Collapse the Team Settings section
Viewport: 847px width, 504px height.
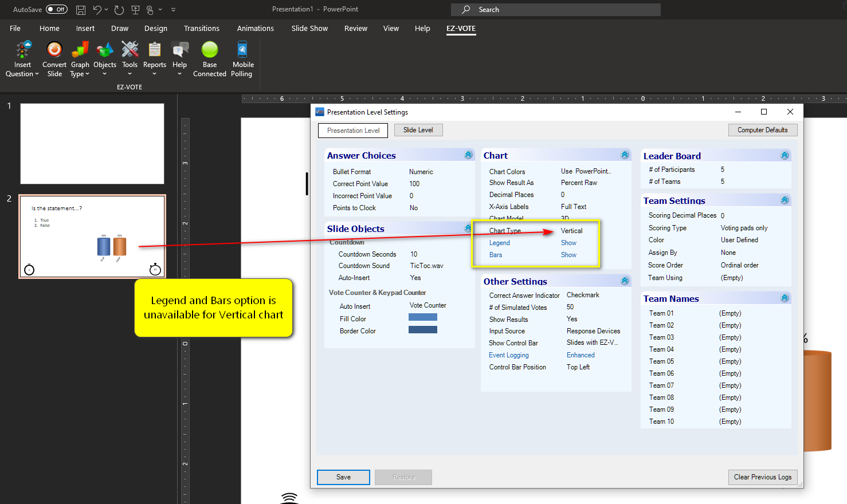point(785,200)
